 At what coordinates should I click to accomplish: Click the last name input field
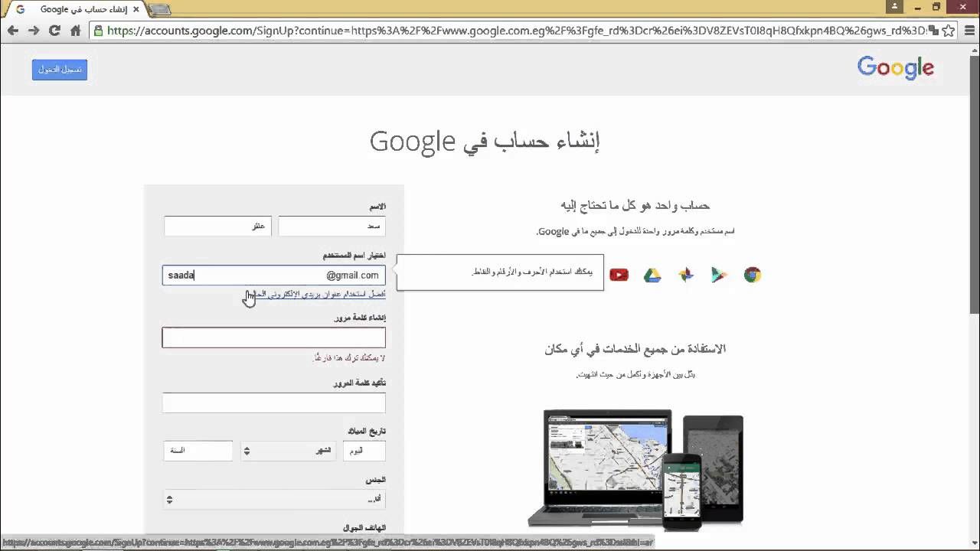tap(217, 227)
